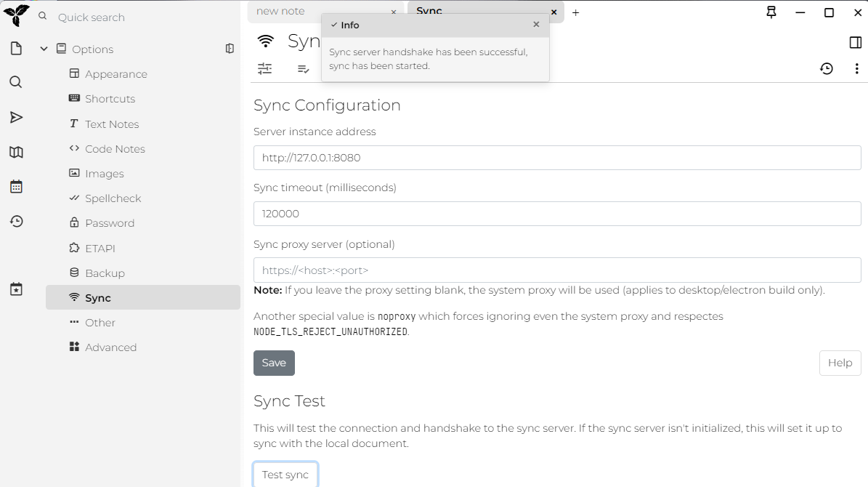Open a new tab with the plus button
The width and height of the screenshot is (868, 487).
pyautogui.click(x=575, y=12)
